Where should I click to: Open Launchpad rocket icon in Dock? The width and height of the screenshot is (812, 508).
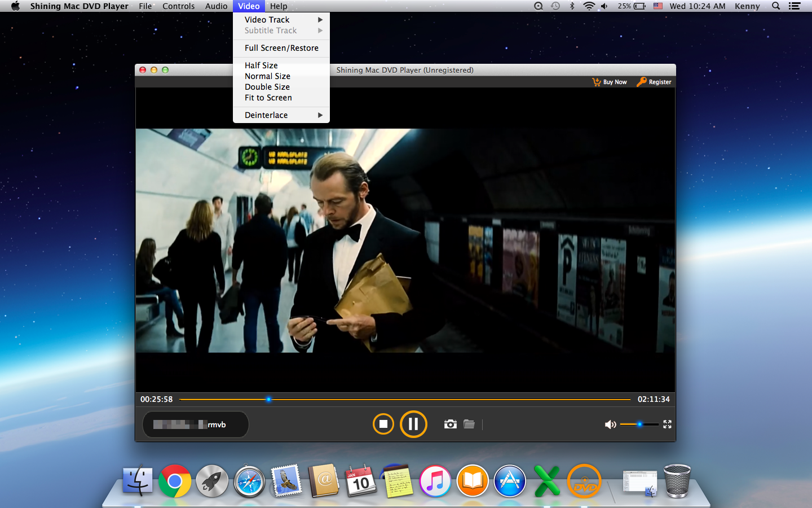pos(212,481)
